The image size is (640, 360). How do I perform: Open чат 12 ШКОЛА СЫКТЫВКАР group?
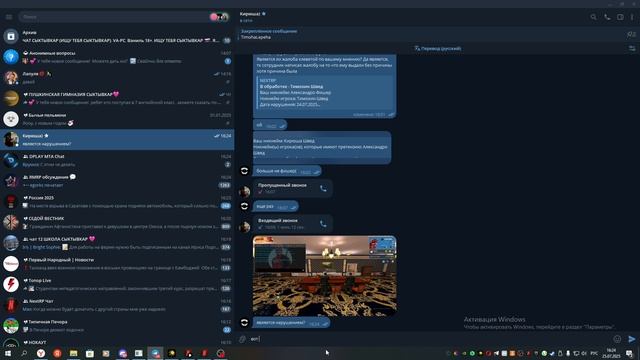117,243
